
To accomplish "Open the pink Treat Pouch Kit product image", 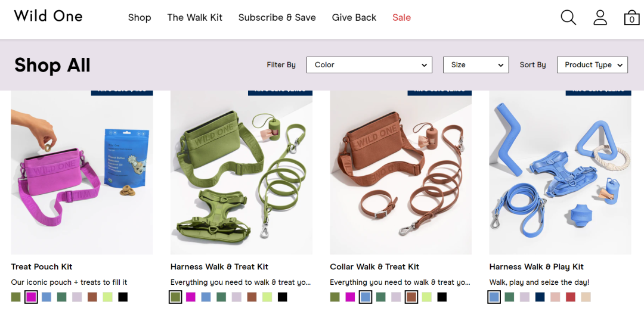I will point(82,173).
